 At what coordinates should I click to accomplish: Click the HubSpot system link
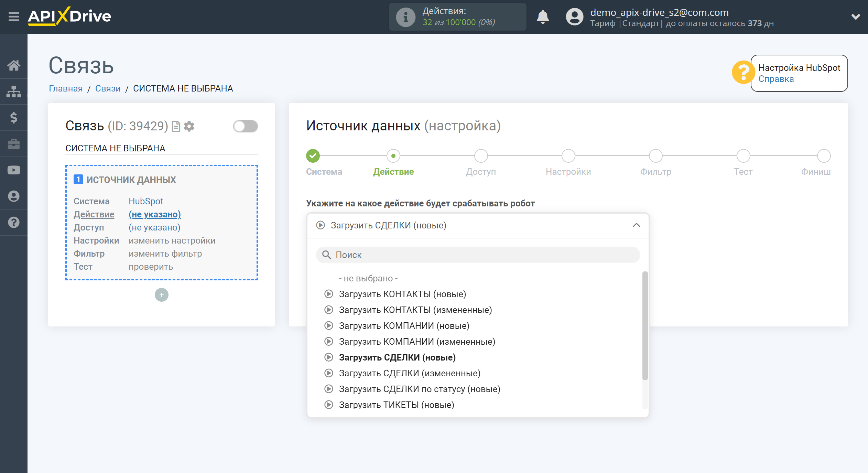[146, 201]
